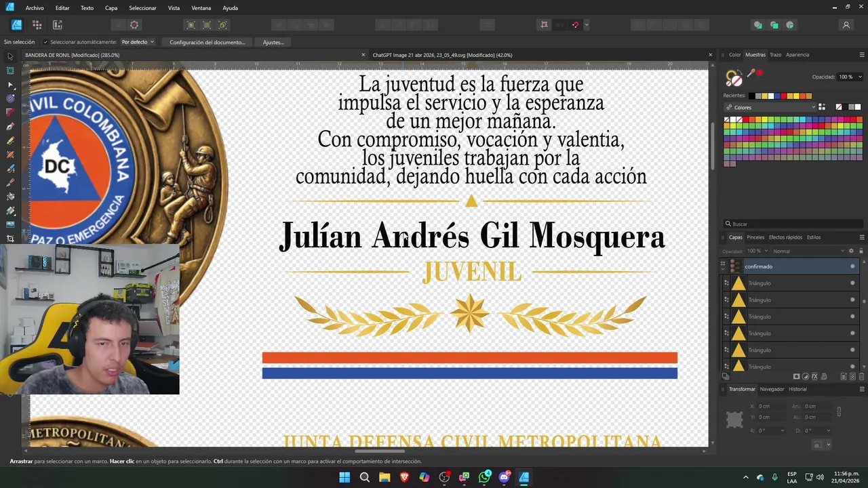Select the Pencil tool
868x488 pixels.
point(10,140)
